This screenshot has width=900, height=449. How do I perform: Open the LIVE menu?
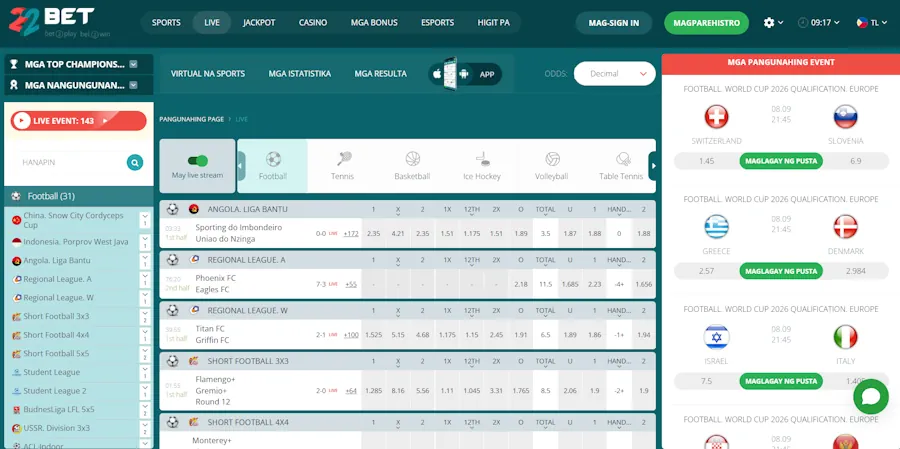click(x=212, y=23)
